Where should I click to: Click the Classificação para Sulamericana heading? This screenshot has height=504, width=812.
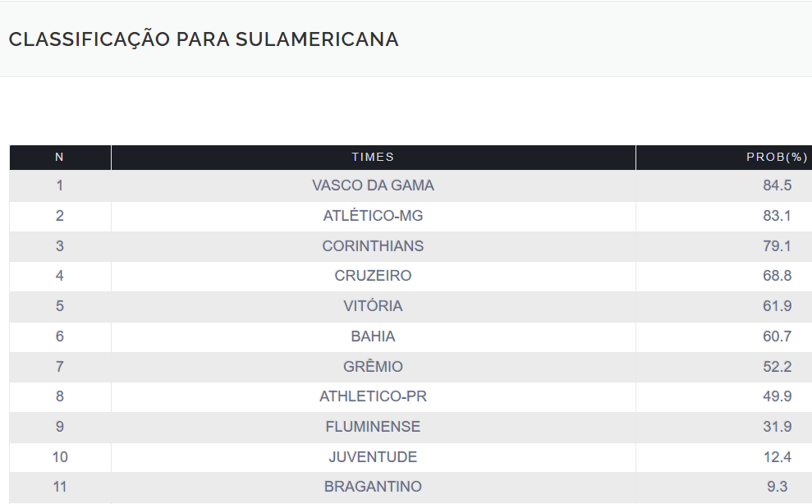tap(204, 39)
